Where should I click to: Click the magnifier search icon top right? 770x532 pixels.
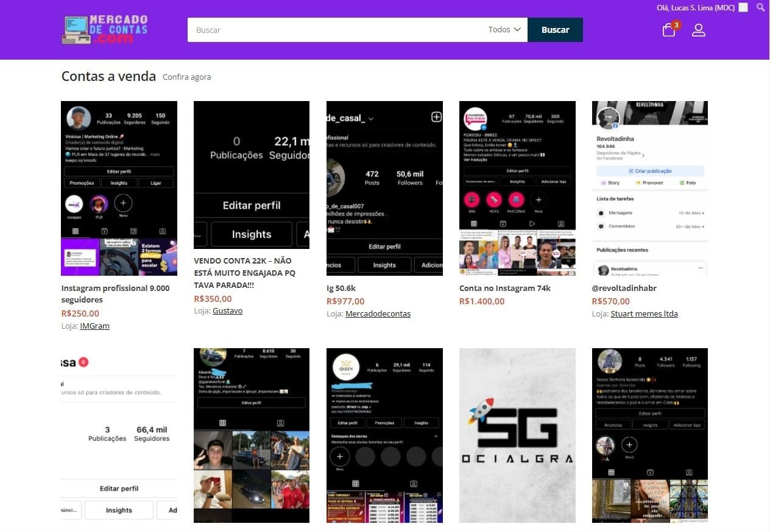pos(760,7)
